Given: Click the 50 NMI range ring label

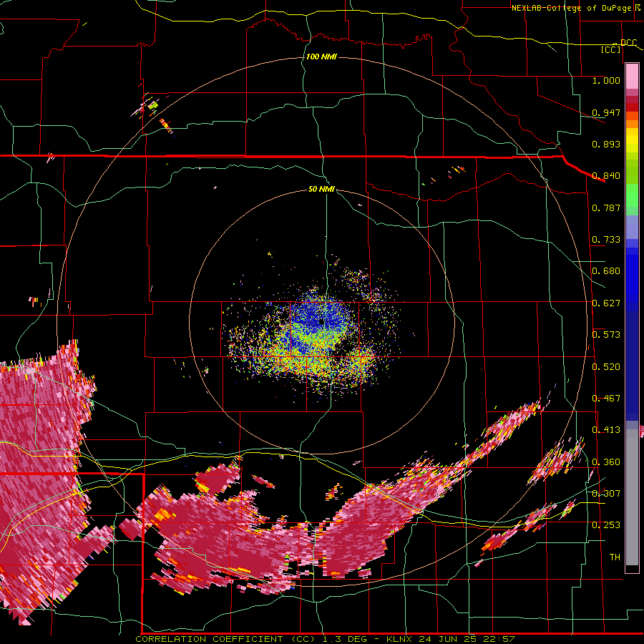Looking at the screenshot, I should click(321, 189).
